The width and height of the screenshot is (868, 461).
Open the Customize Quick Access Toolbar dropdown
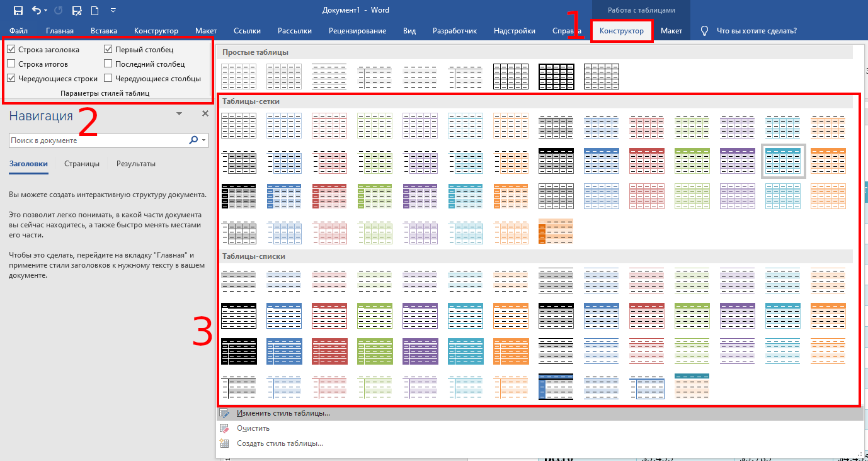click(x=113, y=11)
